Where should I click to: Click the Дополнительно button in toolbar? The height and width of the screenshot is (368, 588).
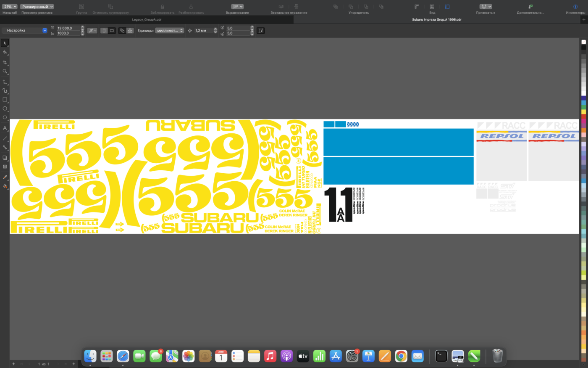click(530, 7)
